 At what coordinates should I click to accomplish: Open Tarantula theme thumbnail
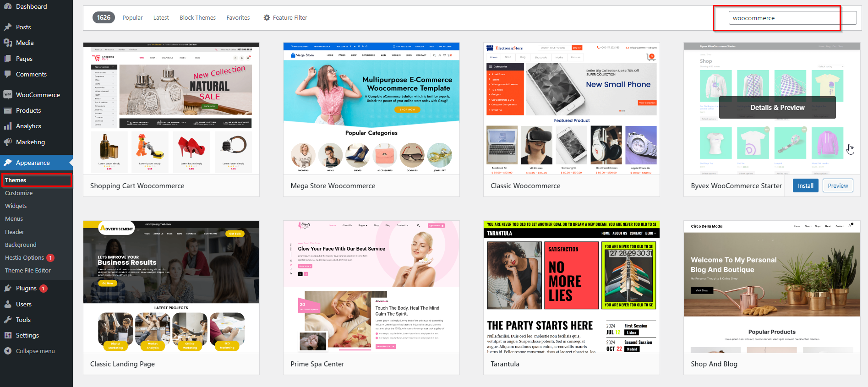click(x=572, y=287)
